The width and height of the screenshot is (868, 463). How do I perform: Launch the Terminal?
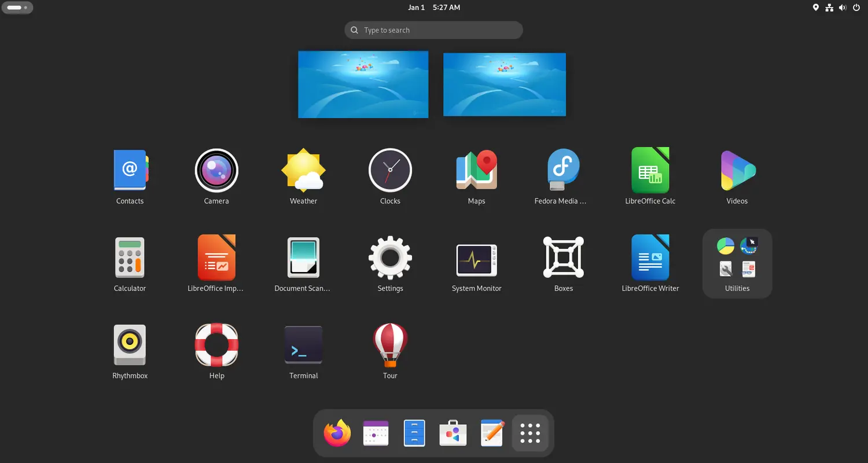[303, 345]
